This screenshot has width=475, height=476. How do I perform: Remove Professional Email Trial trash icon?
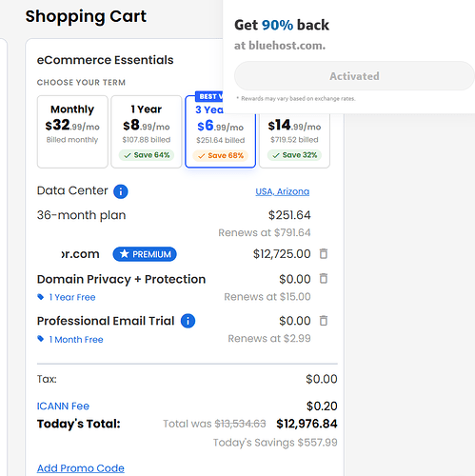coord(324,321)
